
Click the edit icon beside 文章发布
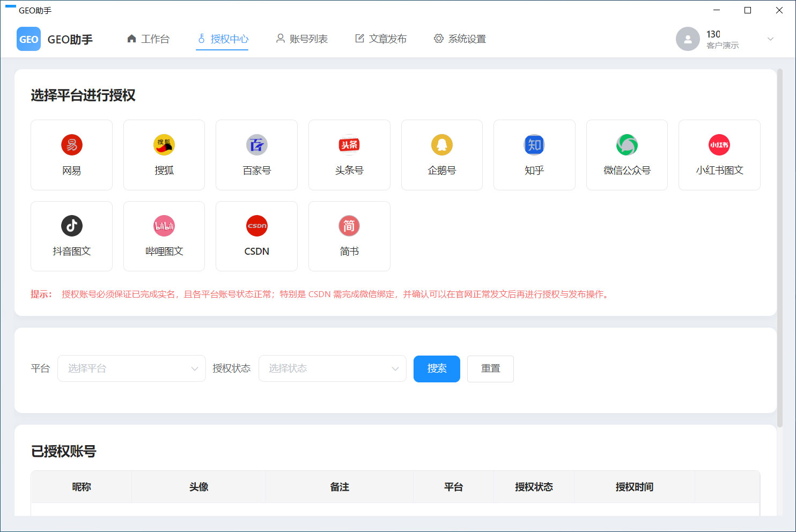click(x=359, y=39)
